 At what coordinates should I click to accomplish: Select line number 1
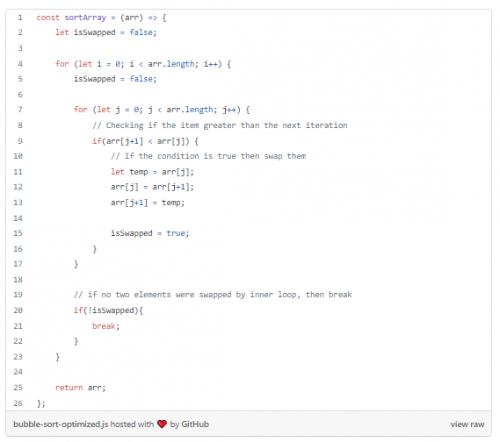pos(20,17)
